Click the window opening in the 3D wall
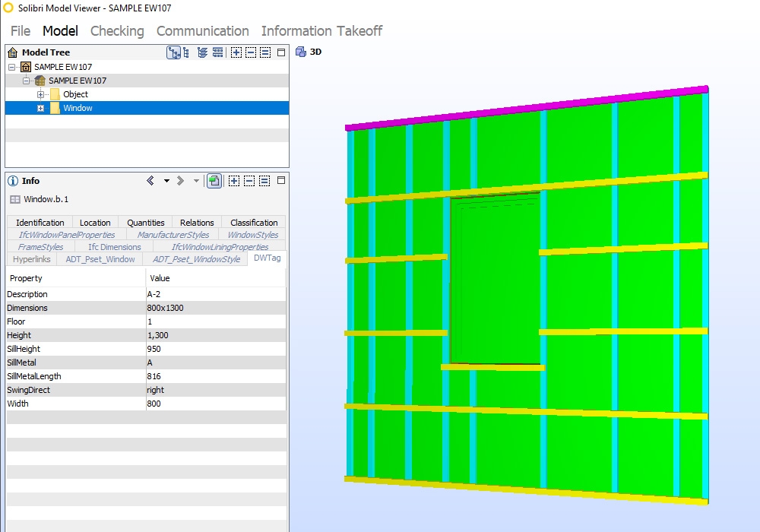This screenshot has width=760, height=532. pos(495,278)
